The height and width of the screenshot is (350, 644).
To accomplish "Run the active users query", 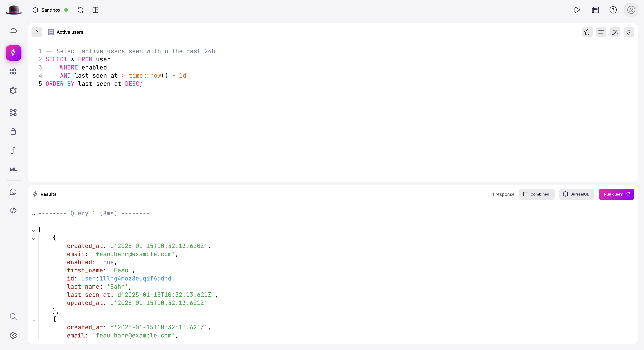I will click(x=616, y=194).
